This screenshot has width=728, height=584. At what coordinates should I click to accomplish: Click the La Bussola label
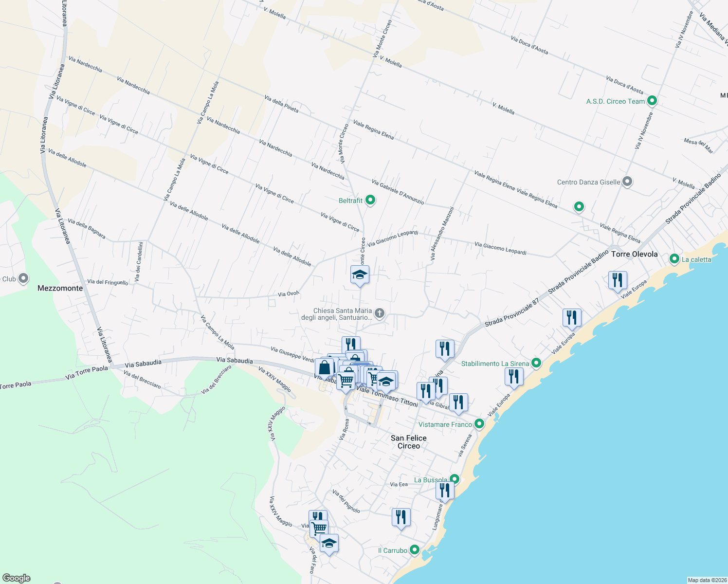(430, 480)
